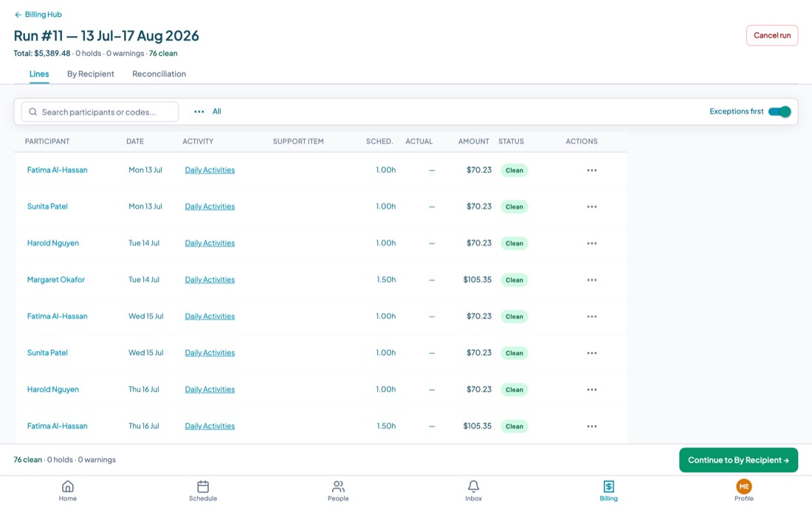
Task: Go back to Billing Hub
Action: pyautogui.click(x=38, y=15)
